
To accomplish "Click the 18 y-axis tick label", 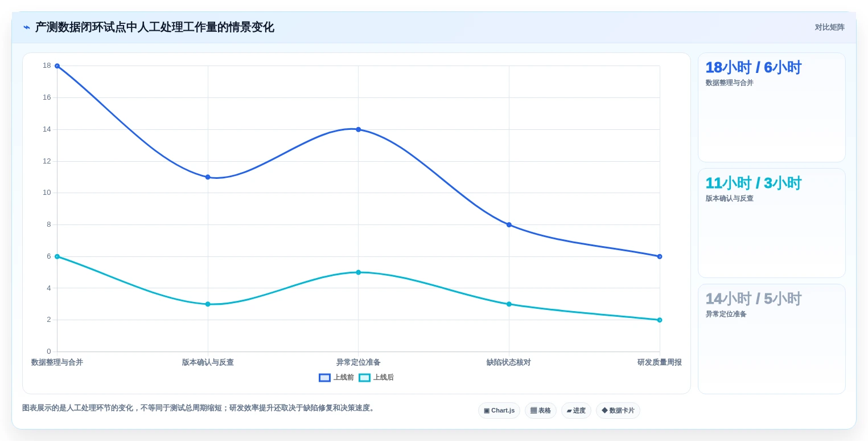I will (47, 66).
